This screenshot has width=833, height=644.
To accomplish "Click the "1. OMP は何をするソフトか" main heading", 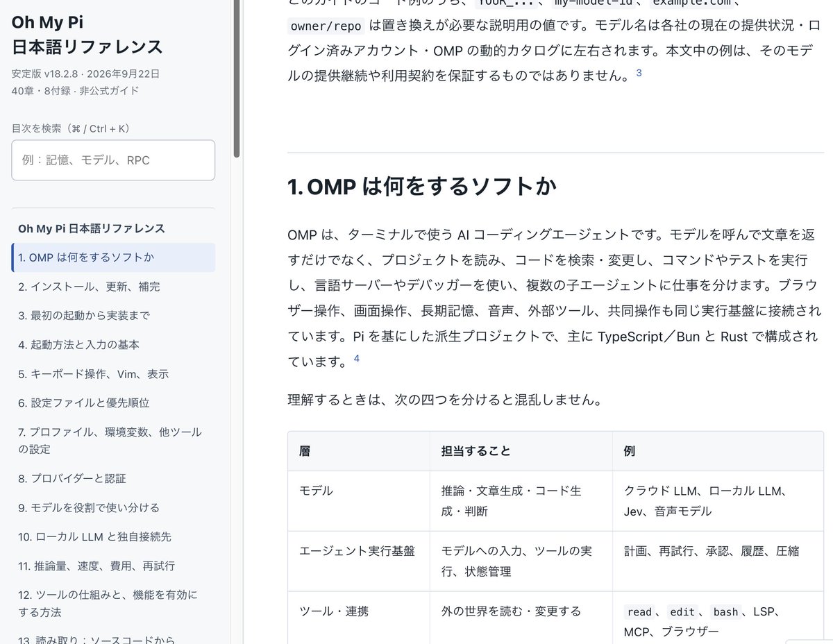I will click(422, 187).
